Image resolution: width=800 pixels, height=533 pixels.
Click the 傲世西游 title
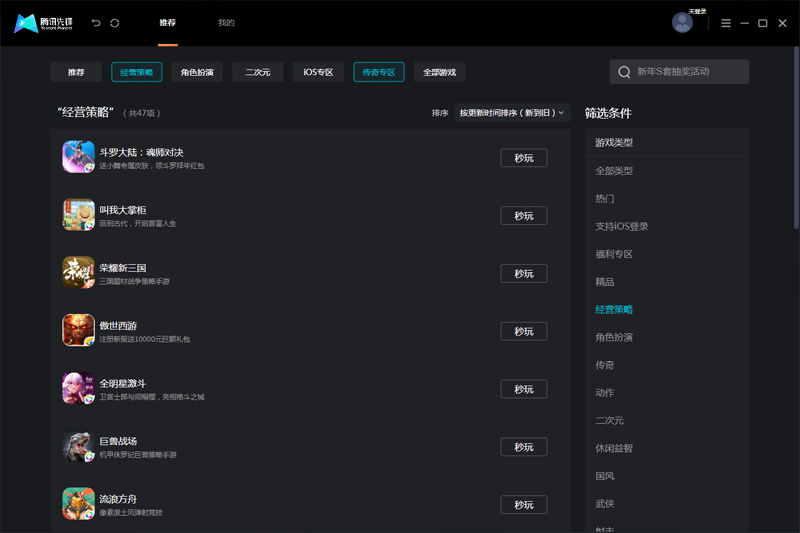click(118, 325)
